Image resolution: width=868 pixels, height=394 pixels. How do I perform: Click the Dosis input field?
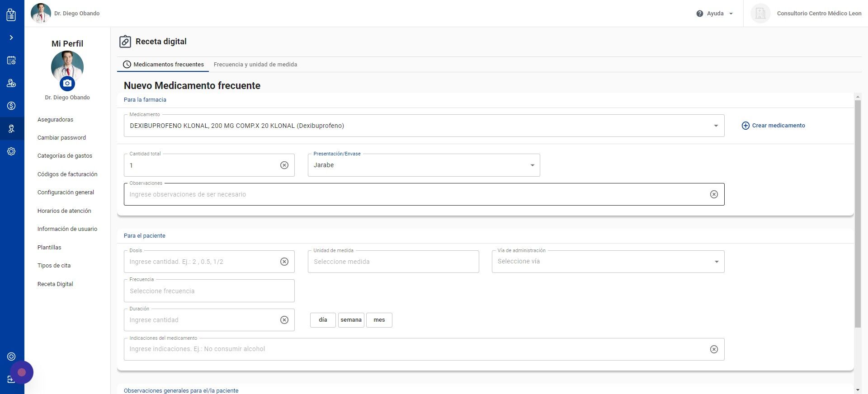point(209,262)
